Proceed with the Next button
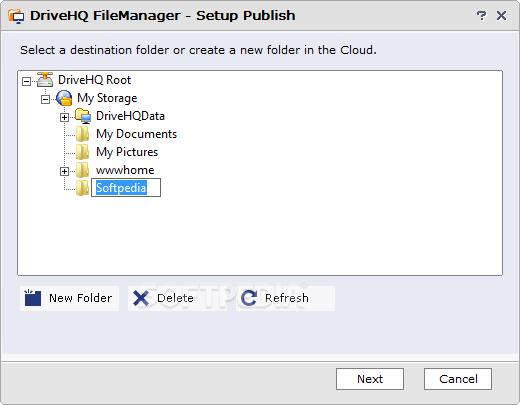 (x=370, y=379)
